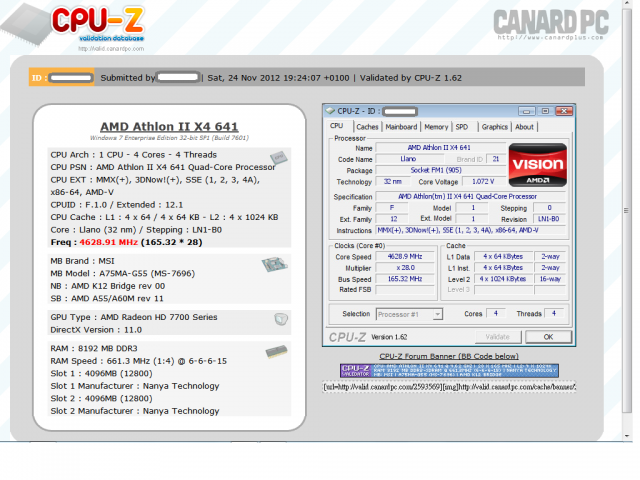This screenshot has width=640, height=480.
Task: Open the Memory tab
Action: (x=436, y=127)
